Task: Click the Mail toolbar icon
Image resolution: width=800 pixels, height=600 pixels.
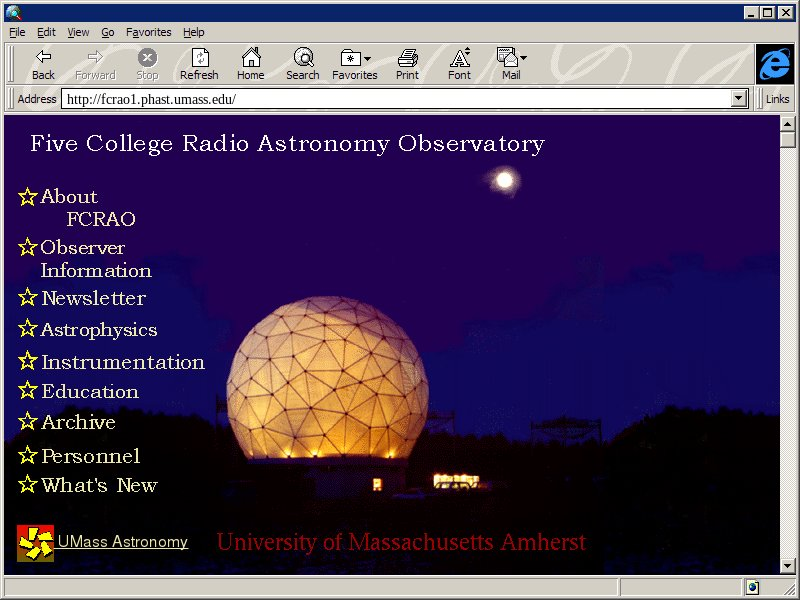Action: 507,58
